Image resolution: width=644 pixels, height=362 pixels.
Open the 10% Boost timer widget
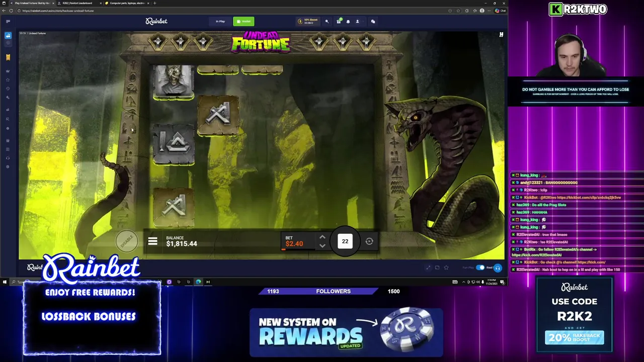point(307,21)
